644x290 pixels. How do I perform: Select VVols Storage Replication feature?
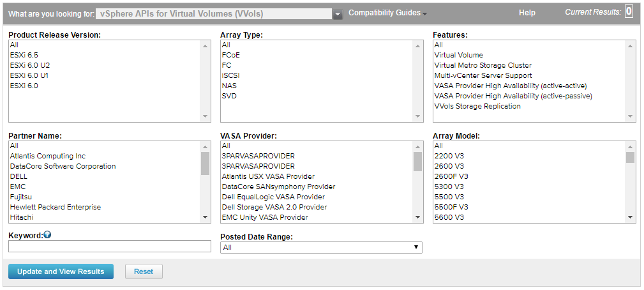pos(529,107)
